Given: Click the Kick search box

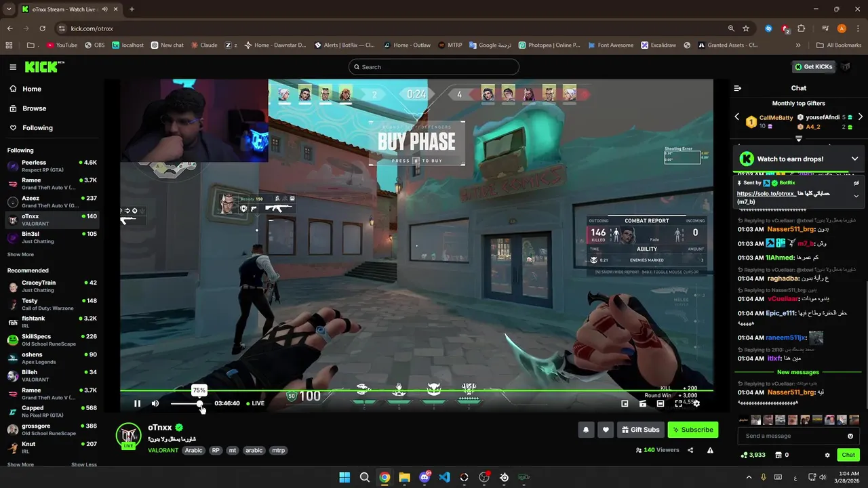Looking at the screenshot, I should tap(434, 67).
